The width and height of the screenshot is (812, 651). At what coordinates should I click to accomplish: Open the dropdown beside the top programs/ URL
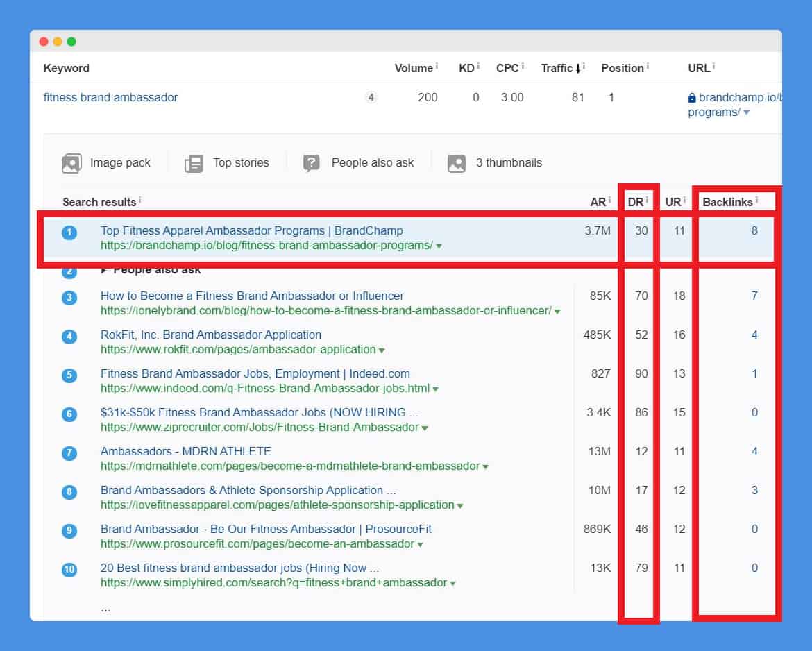pos(746,112)
